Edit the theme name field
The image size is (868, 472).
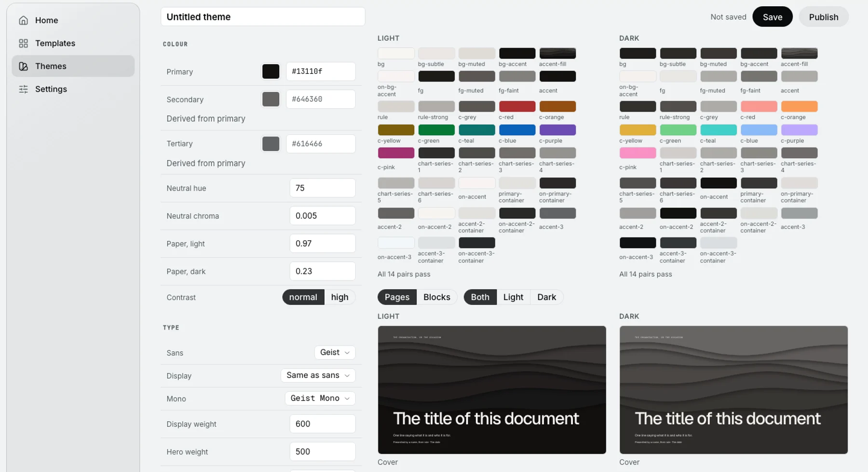(263, 17)
